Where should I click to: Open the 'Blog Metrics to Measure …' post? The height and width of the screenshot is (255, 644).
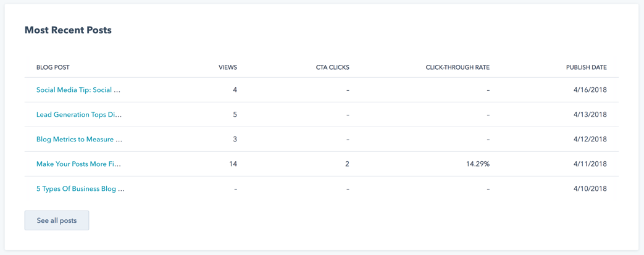(x=79, y=139)
